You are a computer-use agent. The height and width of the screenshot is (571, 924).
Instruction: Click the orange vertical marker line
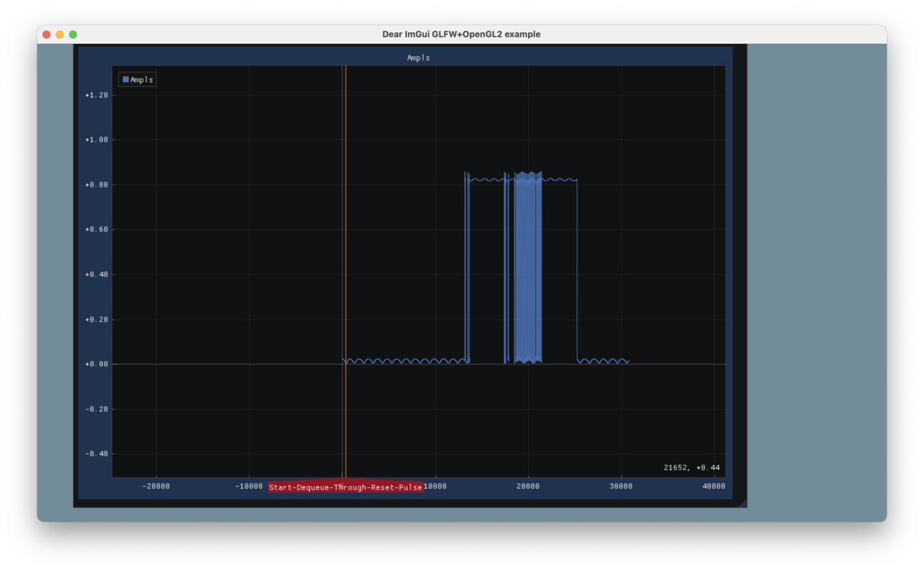tap(345, 271)
